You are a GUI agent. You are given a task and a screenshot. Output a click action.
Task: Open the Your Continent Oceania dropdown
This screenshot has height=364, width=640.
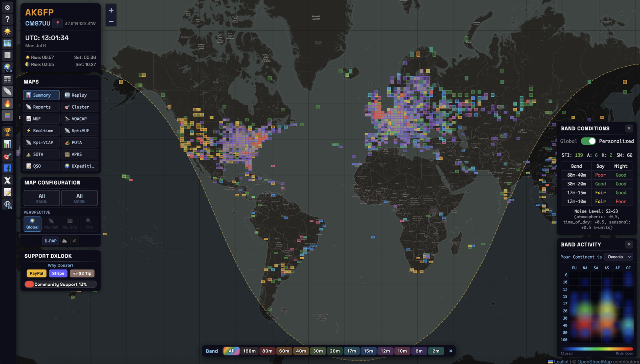(x=618, y=257)
